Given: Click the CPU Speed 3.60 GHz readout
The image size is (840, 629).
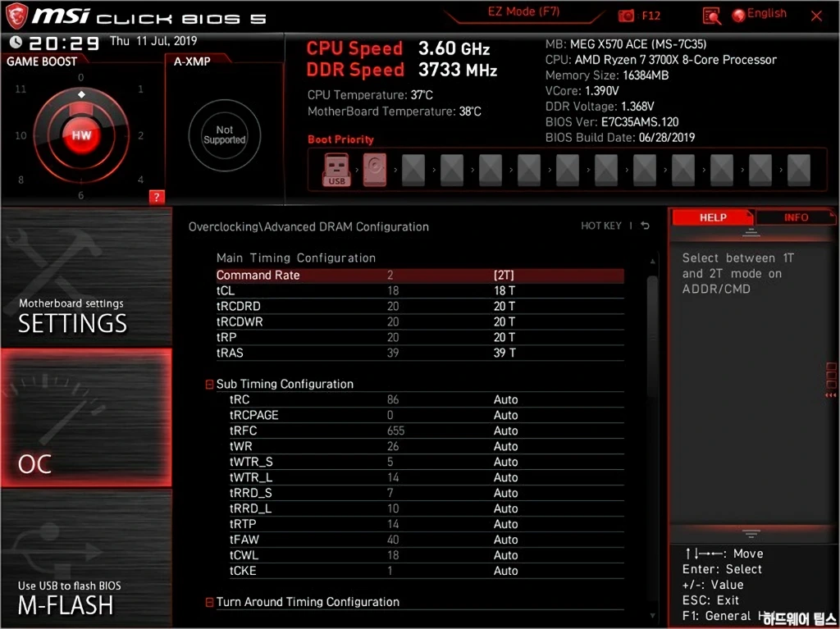Looking at the screenshot, I should pyautogui.click(x=398, y=48).
